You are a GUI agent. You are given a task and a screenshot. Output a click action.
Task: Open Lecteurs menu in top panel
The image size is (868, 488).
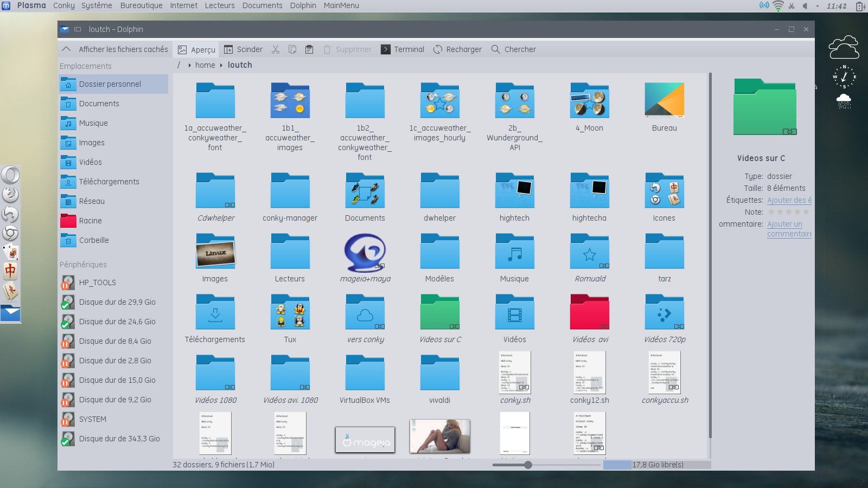[220, 5]
